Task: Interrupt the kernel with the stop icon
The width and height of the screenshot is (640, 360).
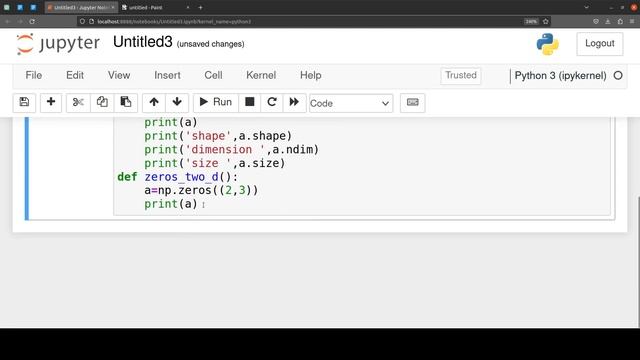Action: [249, 102]
